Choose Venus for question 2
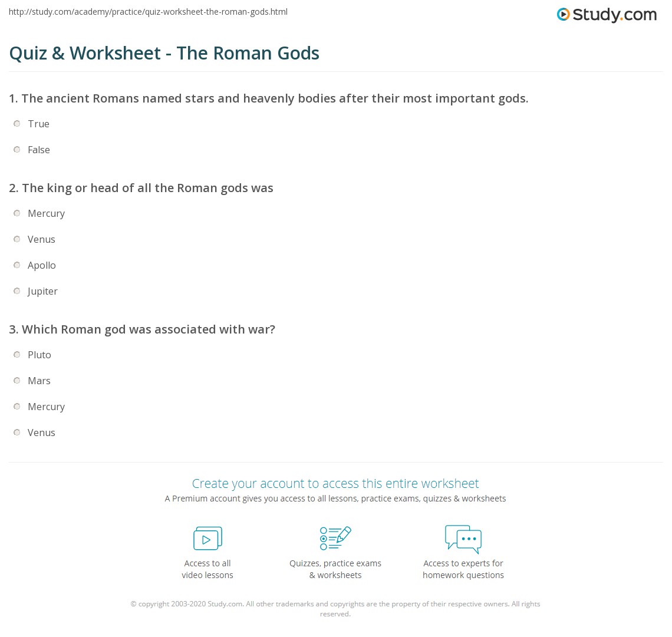This screenshot has height=637, width=672. [x=17, y=239]
